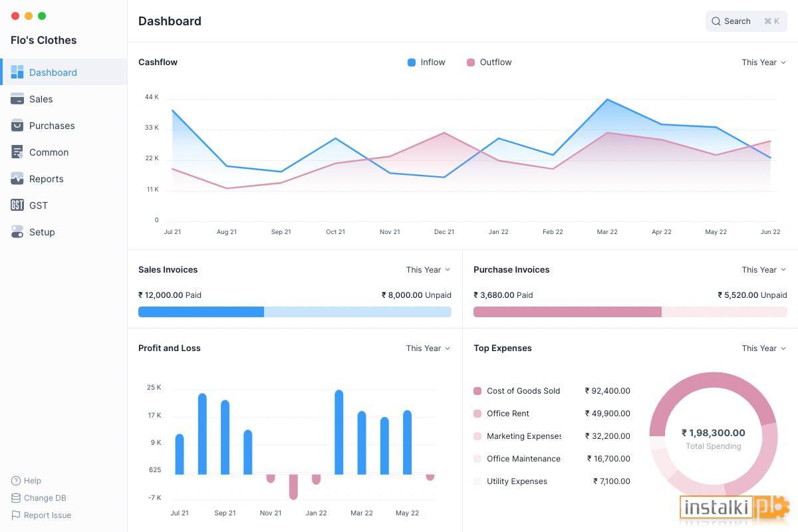798x532 pixels.
Task: Click the GST icon in sidebar
Action: (x=17, y=205)
